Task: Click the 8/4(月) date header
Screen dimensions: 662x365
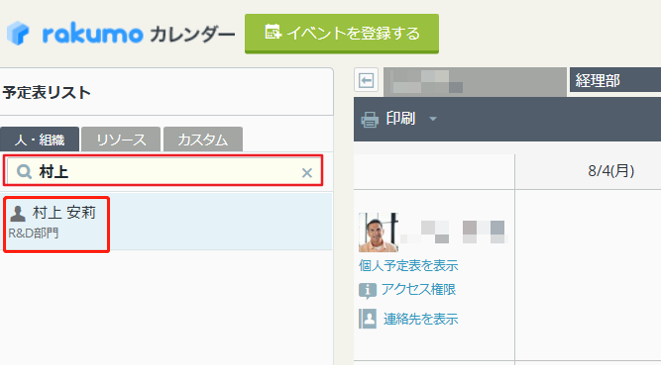Action: click(611, 171)
